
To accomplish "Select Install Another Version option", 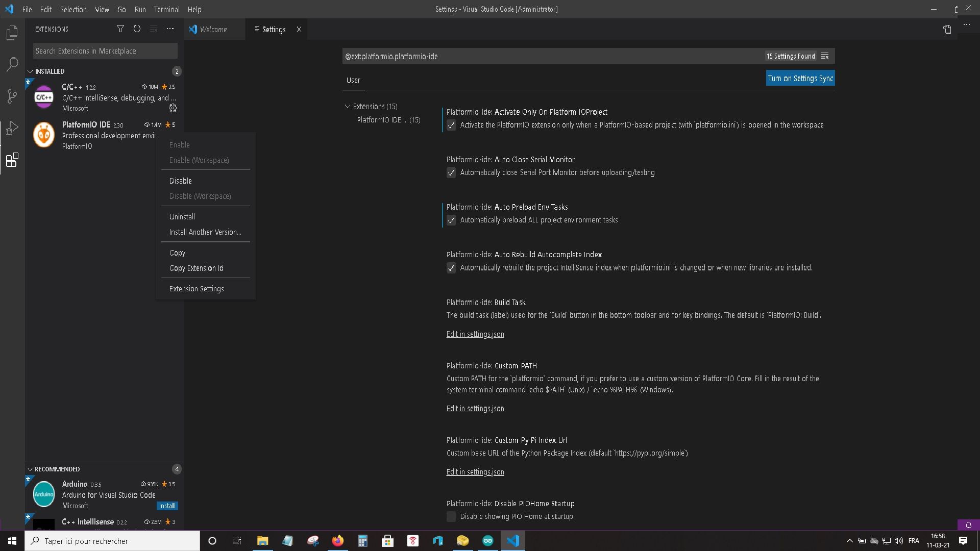I will tap(205, 232).
